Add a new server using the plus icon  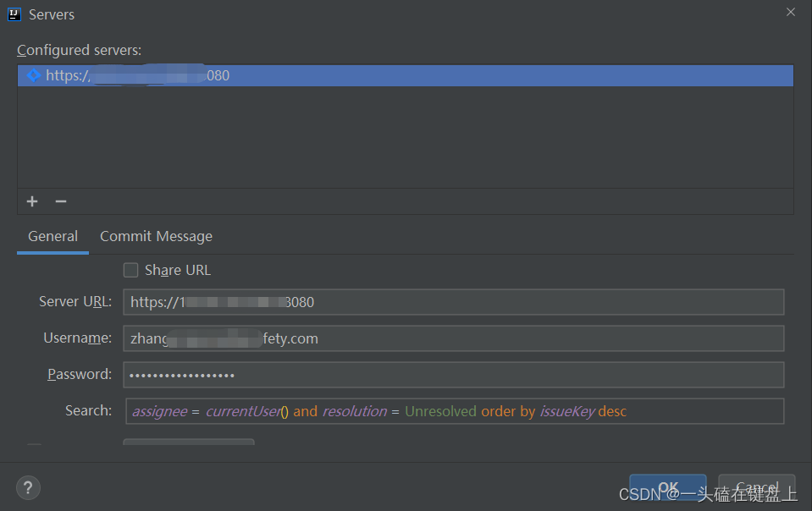tap(31, 201)
